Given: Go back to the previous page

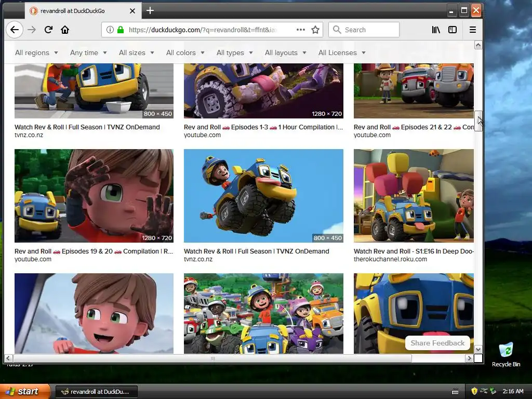Looking at the screenshot, I should 14,30.
